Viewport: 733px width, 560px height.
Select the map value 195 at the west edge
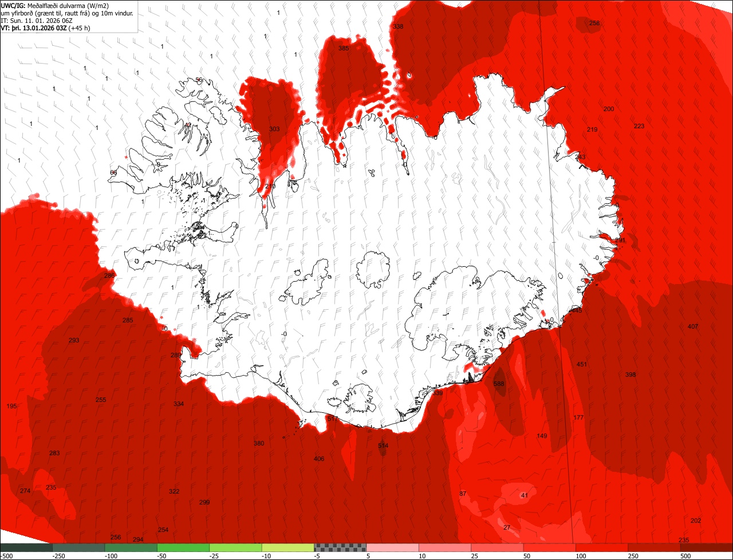tap(11, 406)
